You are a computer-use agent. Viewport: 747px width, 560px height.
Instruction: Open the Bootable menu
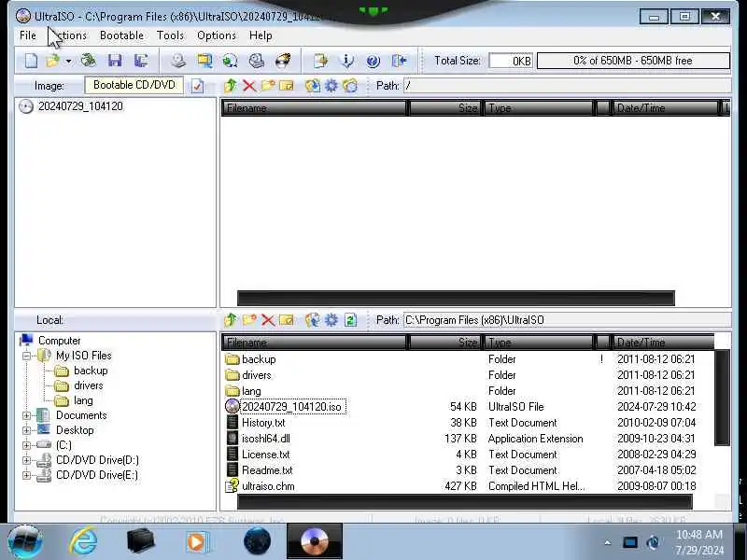pyautogui.click(x=122, y=35)
